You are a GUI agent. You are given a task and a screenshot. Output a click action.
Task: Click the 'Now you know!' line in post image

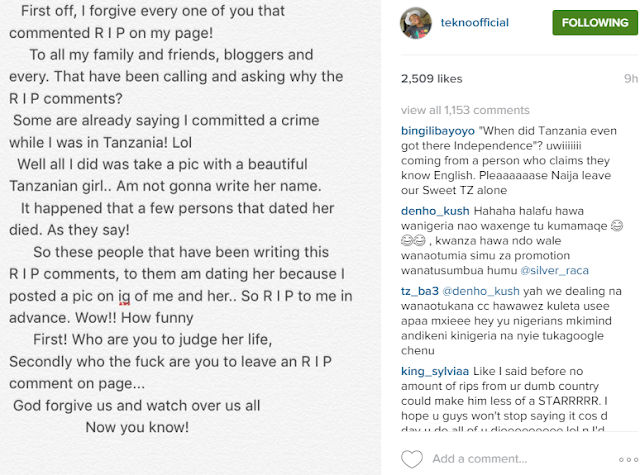click(137, 427)
